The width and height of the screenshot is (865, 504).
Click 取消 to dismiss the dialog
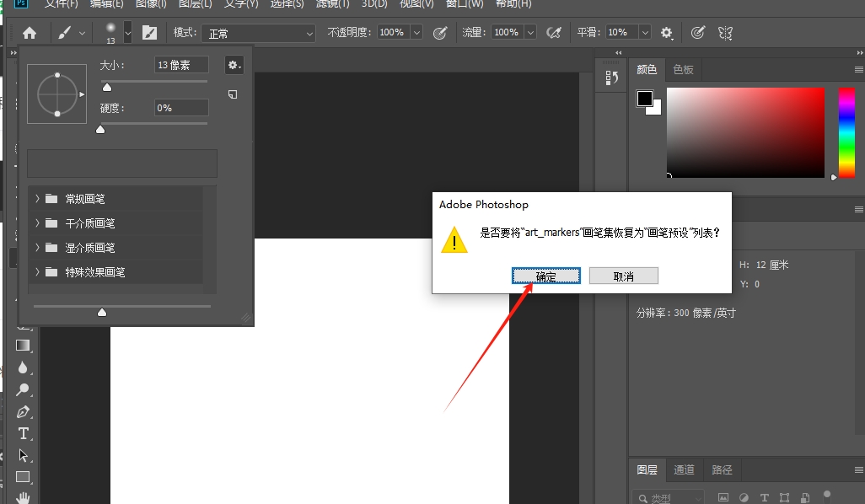click(623, 276)
